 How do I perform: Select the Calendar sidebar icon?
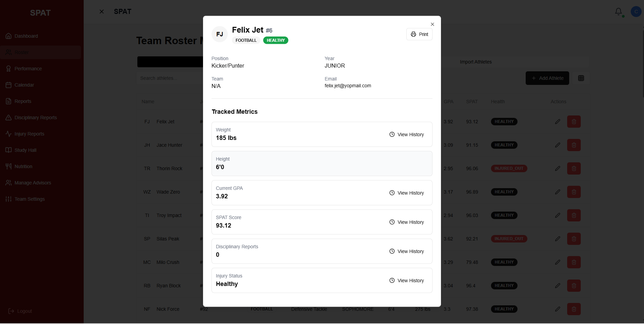tap(9, 85)
